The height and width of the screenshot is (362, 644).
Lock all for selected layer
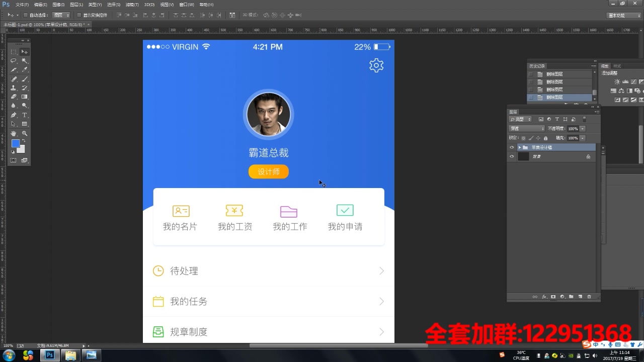pyautogui.click(x=546, y=138)
